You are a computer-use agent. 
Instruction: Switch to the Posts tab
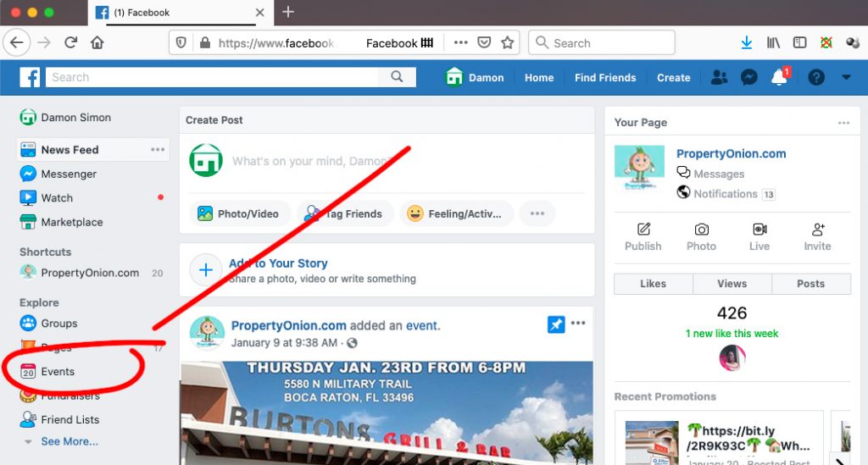pyautogui.click(x=811, y=284)
